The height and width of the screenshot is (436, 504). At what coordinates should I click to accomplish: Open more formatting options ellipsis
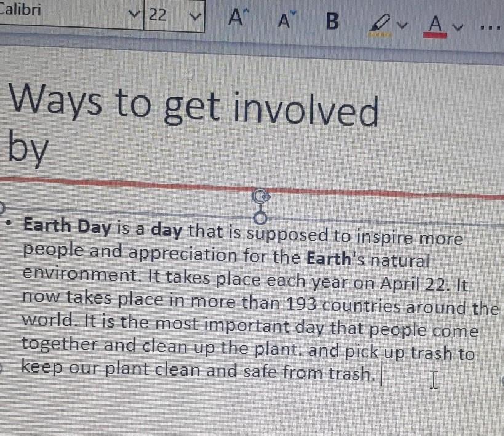pyautogui.click(x=490, y=28)
